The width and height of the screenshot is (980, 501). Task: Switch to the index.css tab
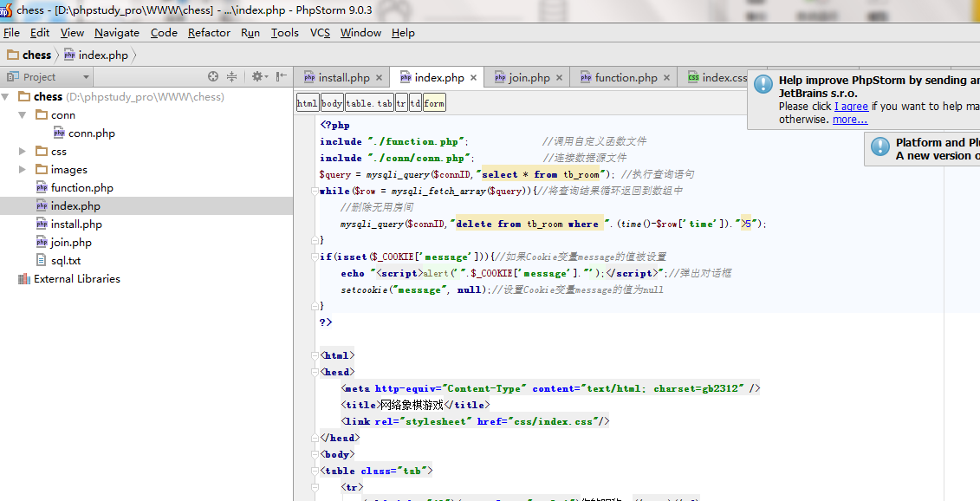tap(717, 77)
